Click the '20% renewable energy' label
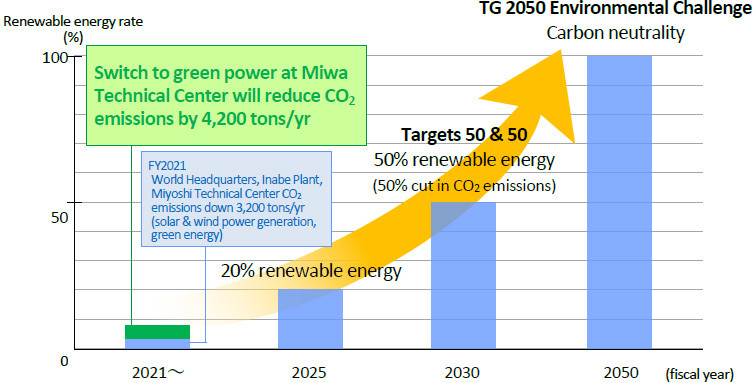The height and width of the screenshot is (383, 756). pos(311,271)
